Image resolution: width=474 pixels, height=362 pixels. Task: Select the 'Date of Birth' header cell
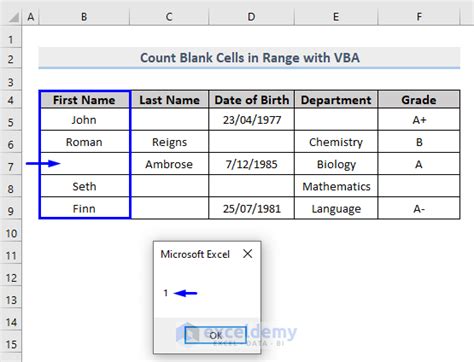(252, 100)
